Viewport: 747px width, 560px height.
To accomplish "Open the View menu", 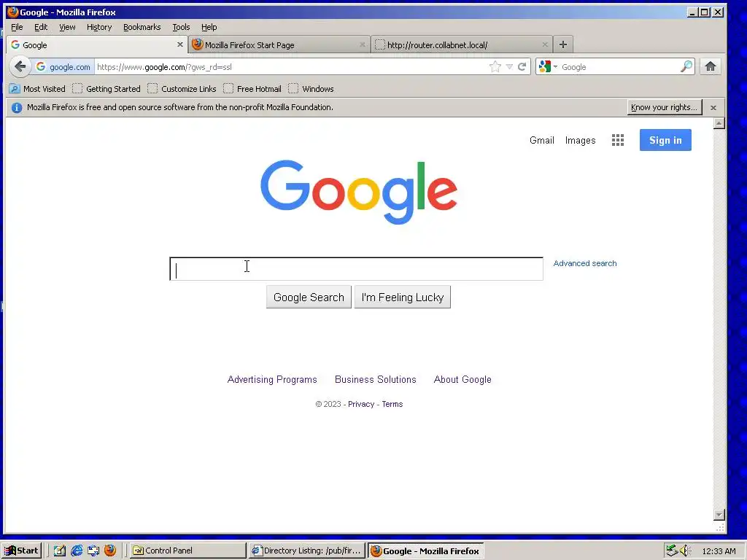I will click(x=67, y=27).
